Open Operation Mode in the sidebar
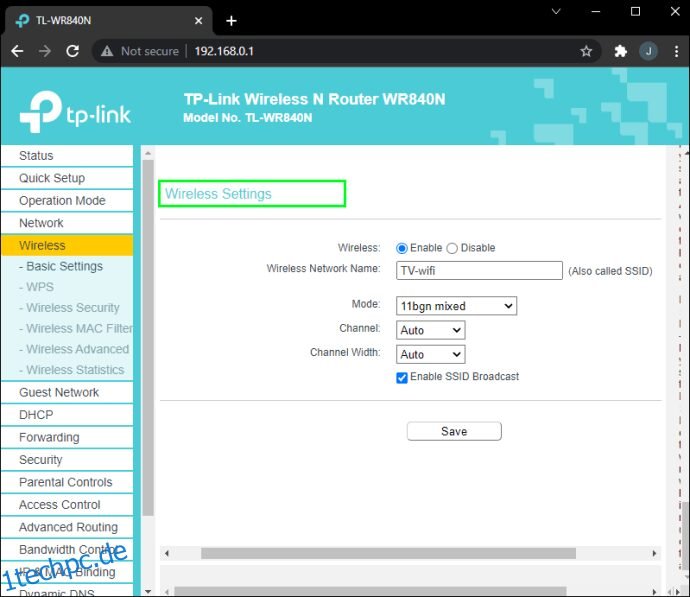This screenshot has height=597, width=690. [67, 201]
